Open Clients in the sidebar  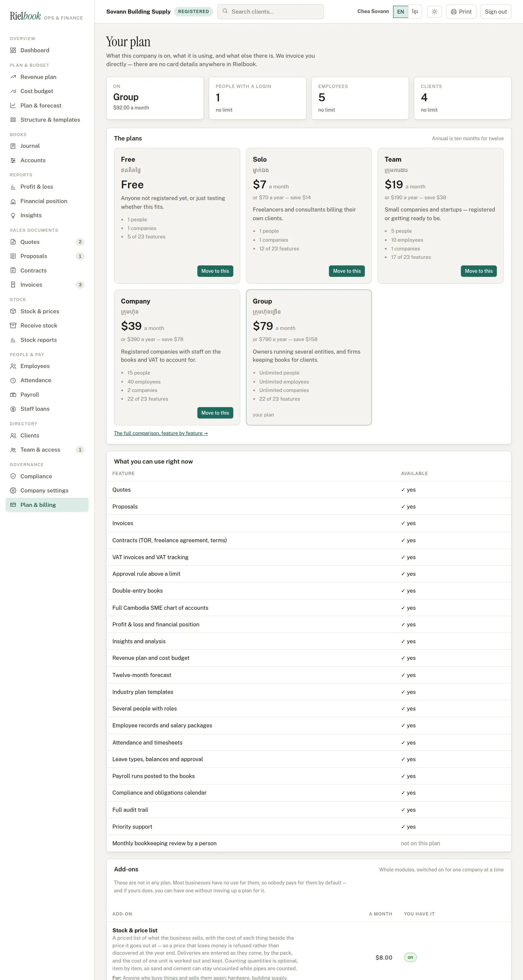click(47, 436)
